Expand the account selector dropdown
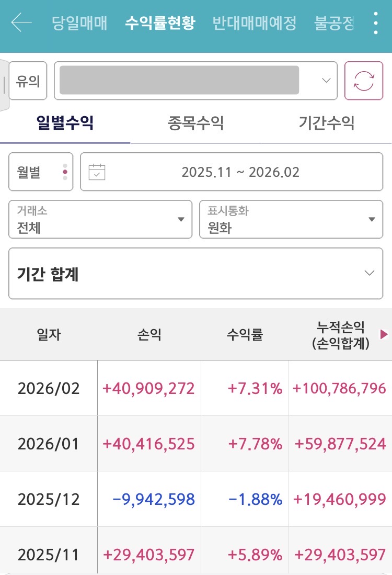This screenshot has width=392, height=575. (326, 81)
